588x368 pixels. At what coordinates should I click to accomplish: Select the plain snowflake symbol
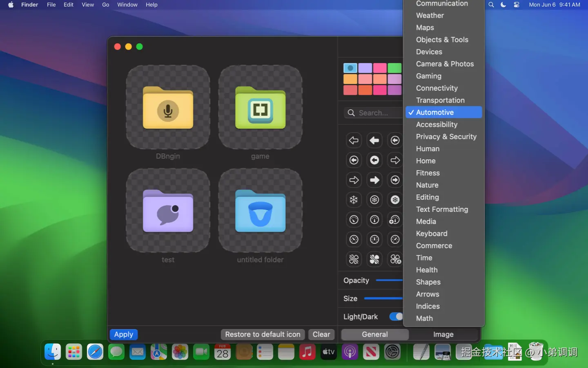tap(354, 200)
